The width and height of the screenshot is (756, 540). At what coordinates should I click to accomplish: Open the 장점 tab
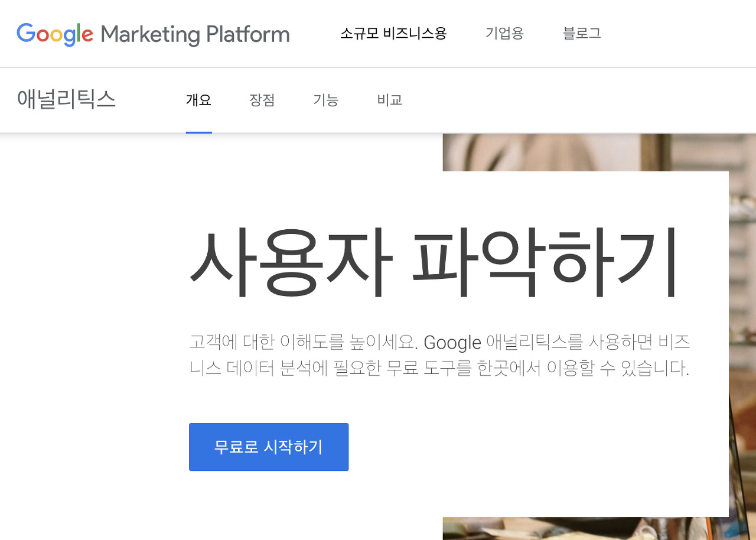click(x=262, y=100)
